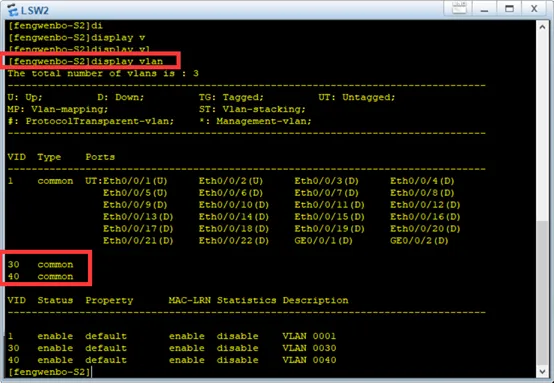Click 'The total number of vlans is : 3'
The height and width of the screenshot is (383, 554).
103,73
